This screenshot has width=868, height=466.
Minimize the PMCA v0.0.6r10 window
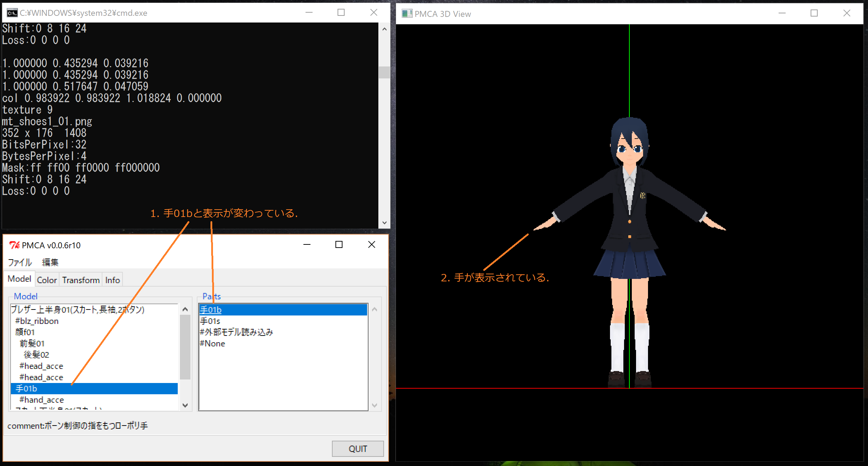[307, 244]
